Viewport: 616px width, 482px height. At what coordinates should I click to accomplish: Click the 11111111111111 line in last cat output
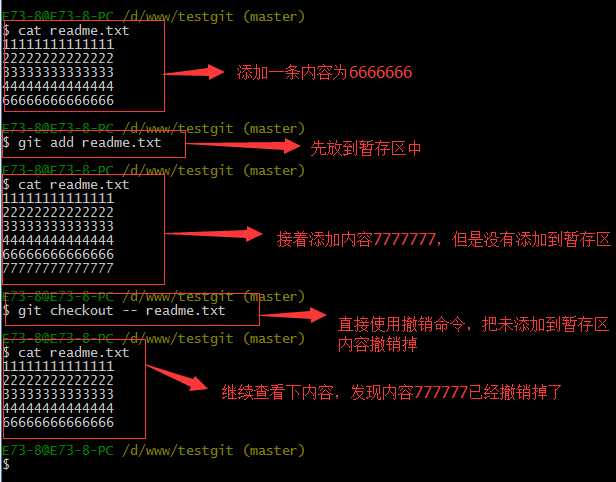[58, 366]
